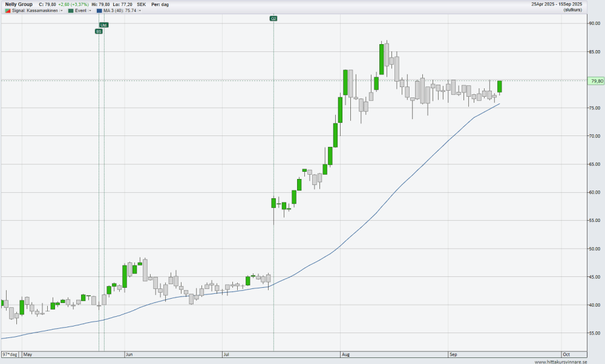
Task: Click the 90.00 price axis label
Action: pos(594,24)
